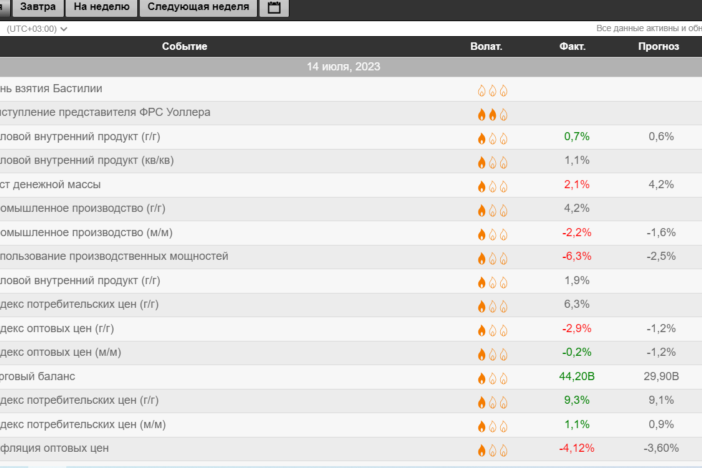
Task: Open the взятия Бастилии holiday event
Action: point(51,89)
